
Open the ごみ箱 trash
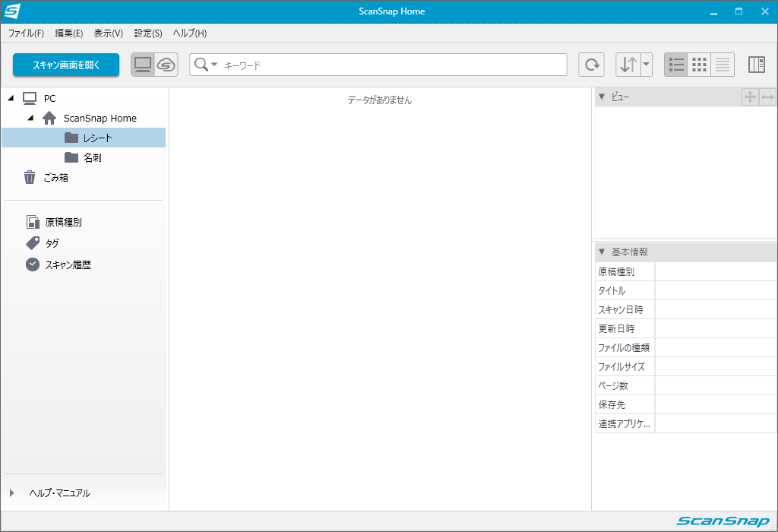tap(55, 177)
